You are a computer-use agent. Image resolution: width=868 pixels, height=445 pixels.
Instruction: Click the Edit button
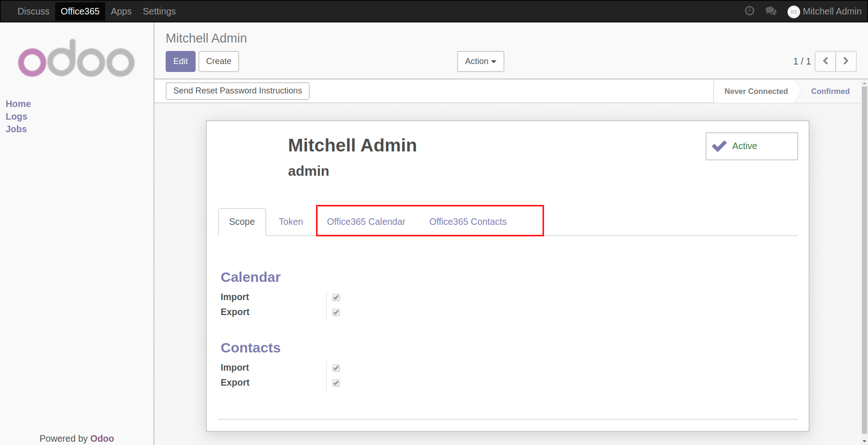[180, 61]
